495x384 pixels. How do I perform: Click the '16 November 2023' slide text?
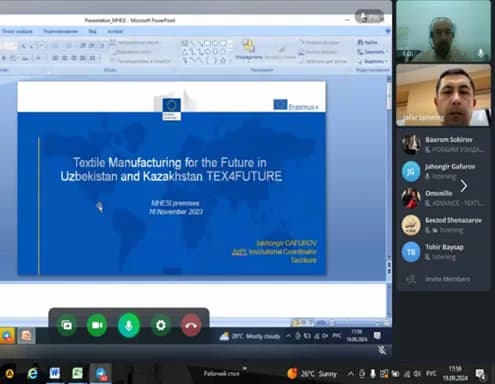coord(176,212)
